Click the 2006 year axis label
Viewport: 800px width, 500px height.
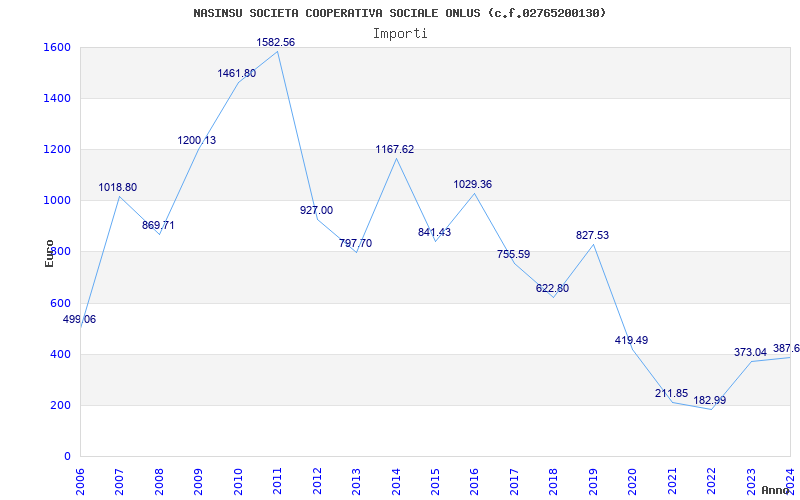pos(80,481)
